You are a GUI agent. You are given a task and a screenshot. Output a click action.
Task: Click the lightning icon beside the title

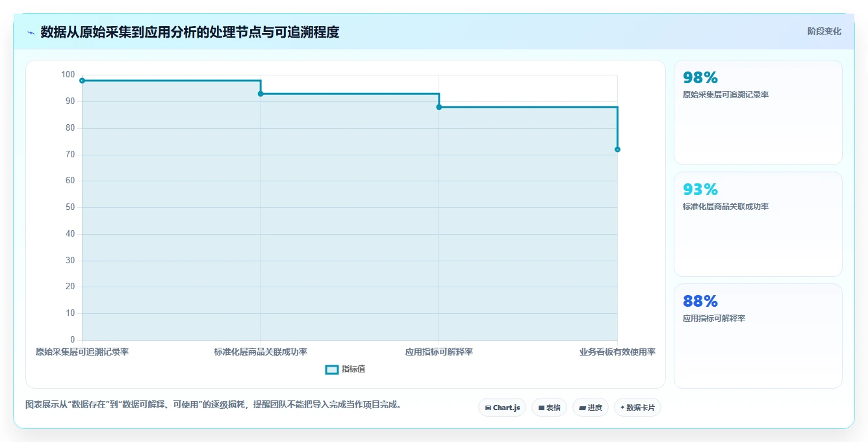click(31, 32)
